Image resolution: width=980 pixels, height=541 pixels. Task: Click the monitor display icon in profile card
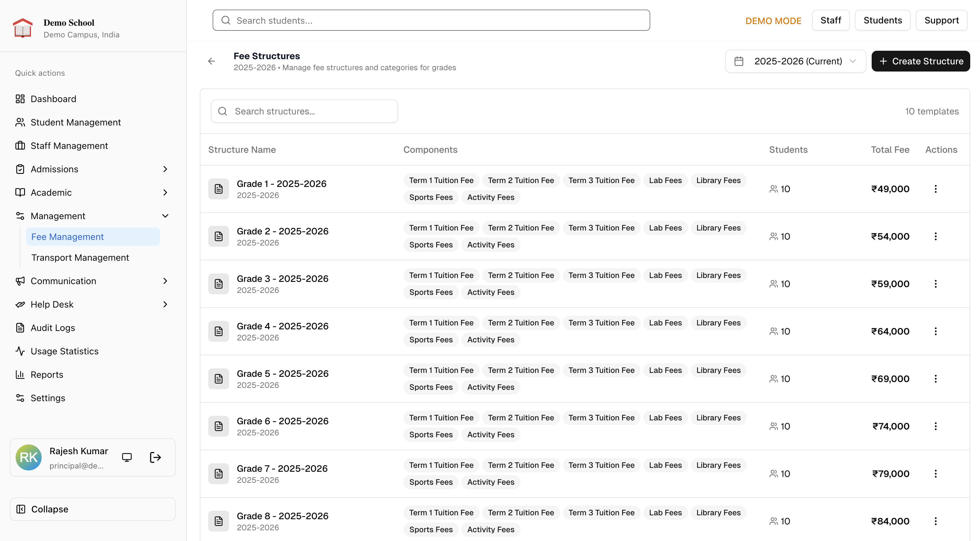[127, 457]
